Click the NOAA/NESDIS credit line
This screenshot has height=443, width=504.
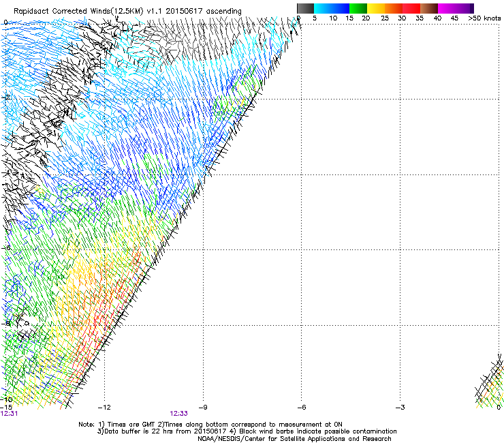pyautogui.click(x=294, y=439)
